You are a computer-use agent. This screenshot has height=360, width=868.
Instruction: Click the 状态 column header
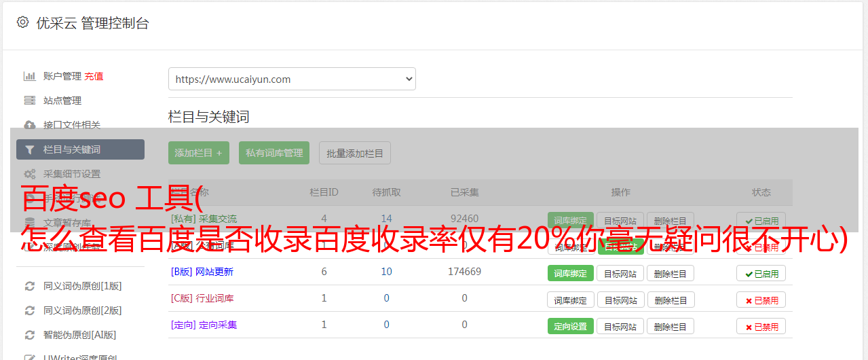coord(761,192)
